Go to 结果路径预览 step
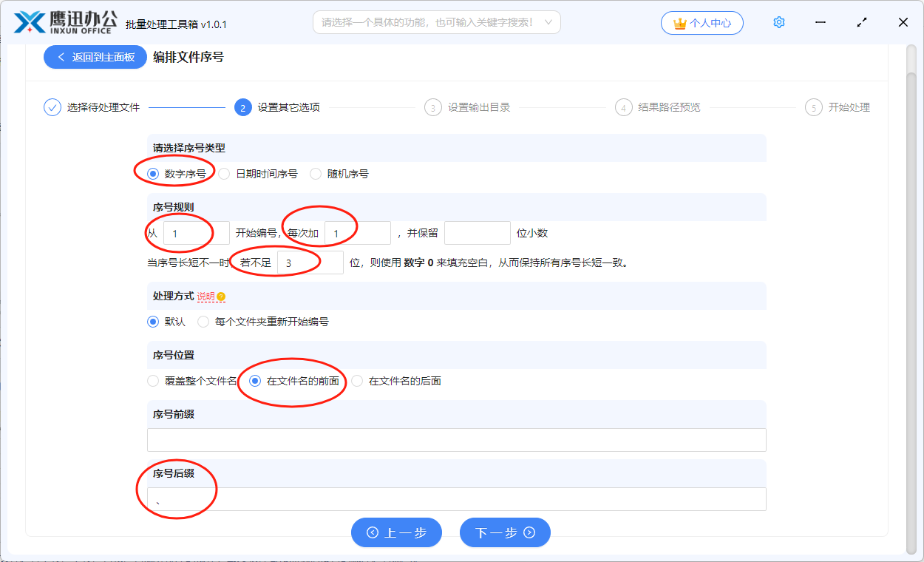The image size is (924, 562). (670, 107)
